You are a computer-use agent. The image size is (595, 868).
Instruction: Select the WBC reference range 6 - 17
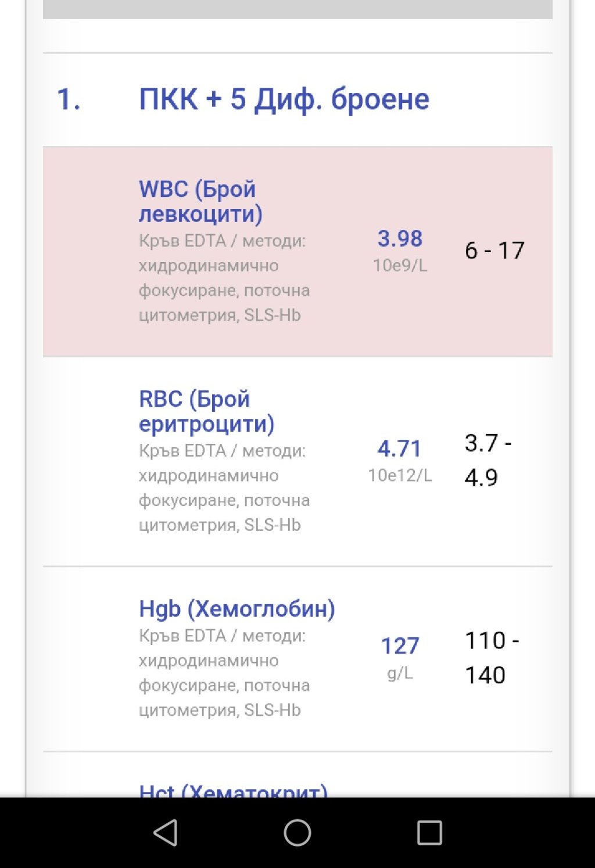pyautogui.click(x=494, y=250)
